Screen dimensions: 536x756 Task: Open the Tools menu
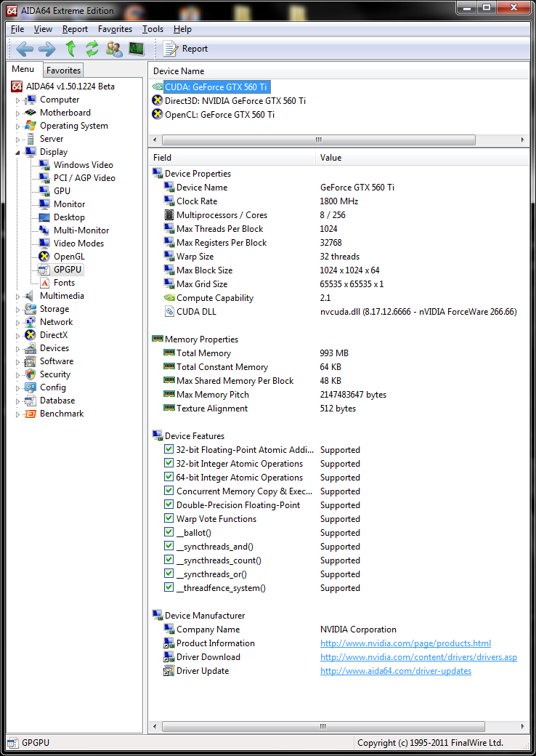click(x=153, y=29)
